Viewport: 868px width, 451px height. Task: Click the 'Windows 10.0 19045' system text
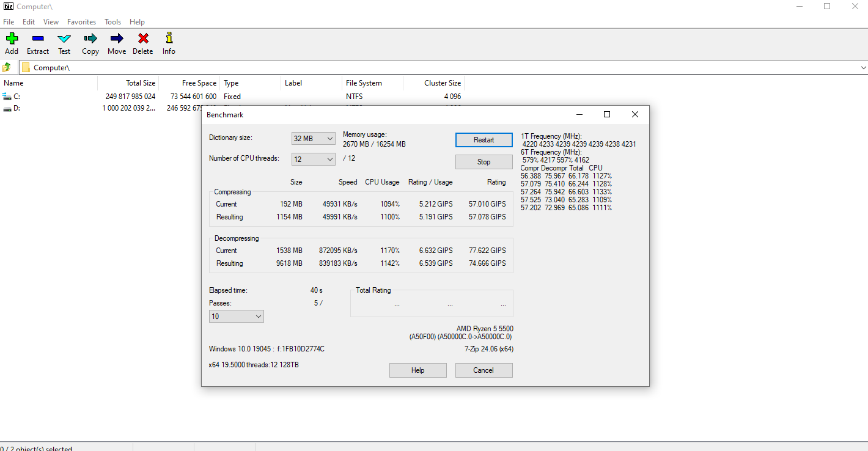(x=240, y=349)
